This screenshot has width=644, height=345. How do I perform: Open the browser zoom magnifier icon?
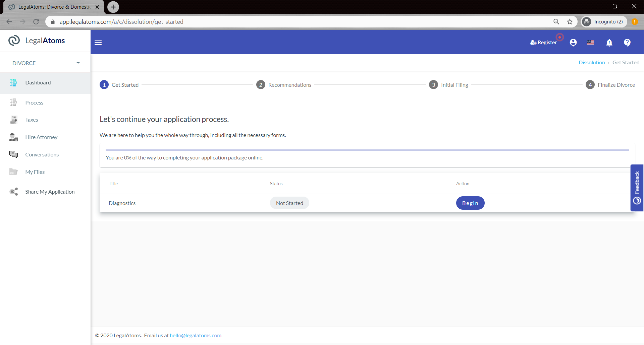click(556, 22)
